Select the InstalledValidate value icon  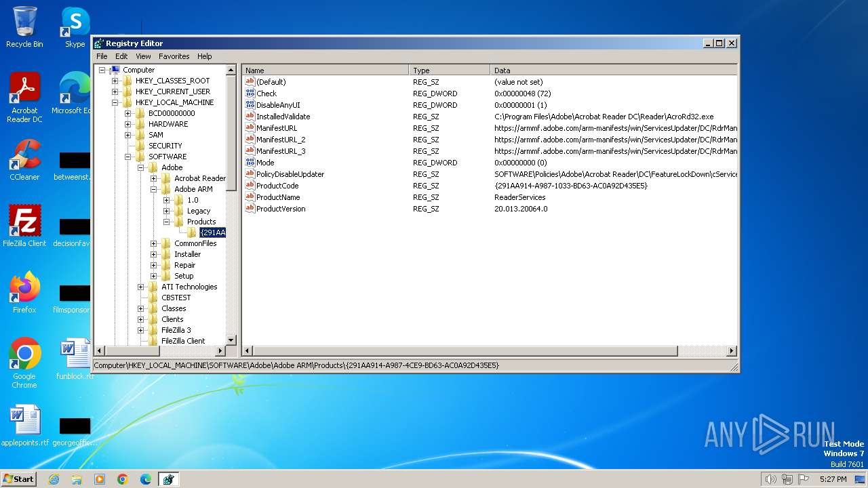pyautogui.click(x=250, y=117)
